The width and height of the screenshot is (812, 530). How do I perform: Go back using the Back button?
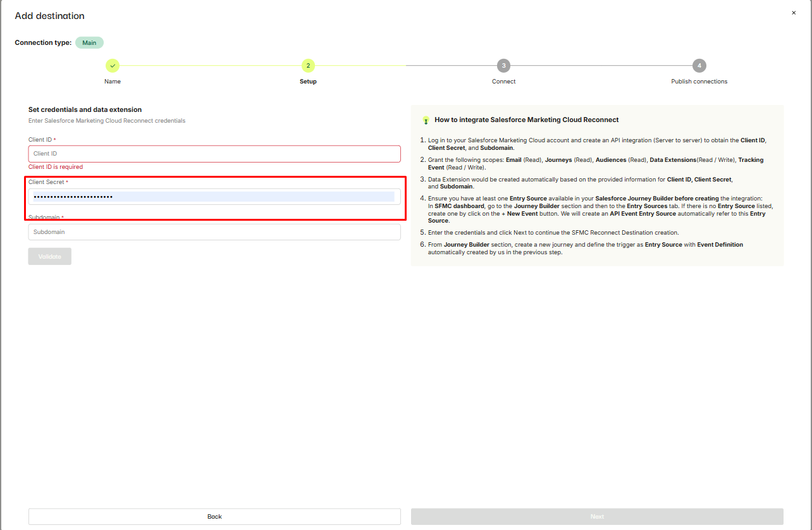(214, 517)
